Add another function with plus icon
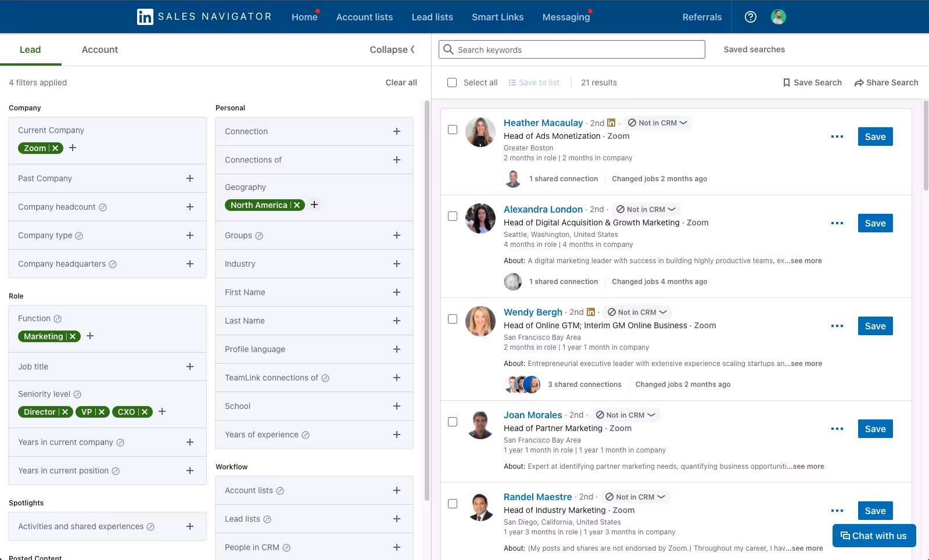Screen dimensions: 929x560 coord(90,336)
